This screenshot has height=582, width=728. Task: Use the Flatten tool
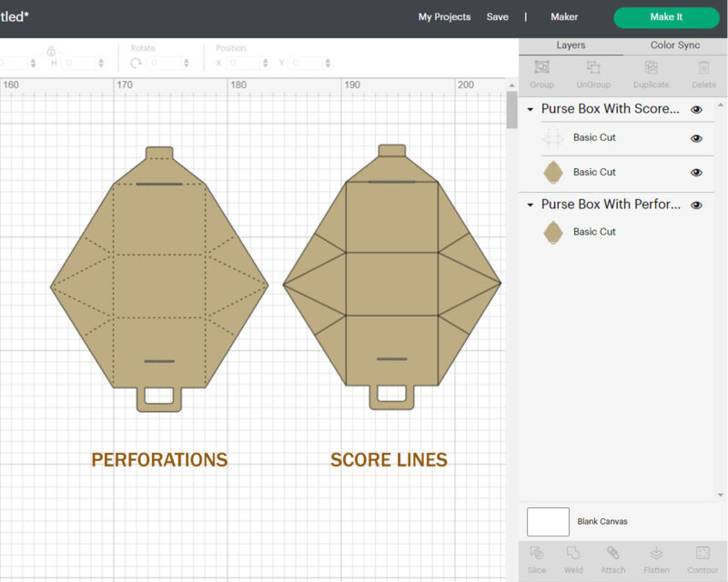(655, 558)
